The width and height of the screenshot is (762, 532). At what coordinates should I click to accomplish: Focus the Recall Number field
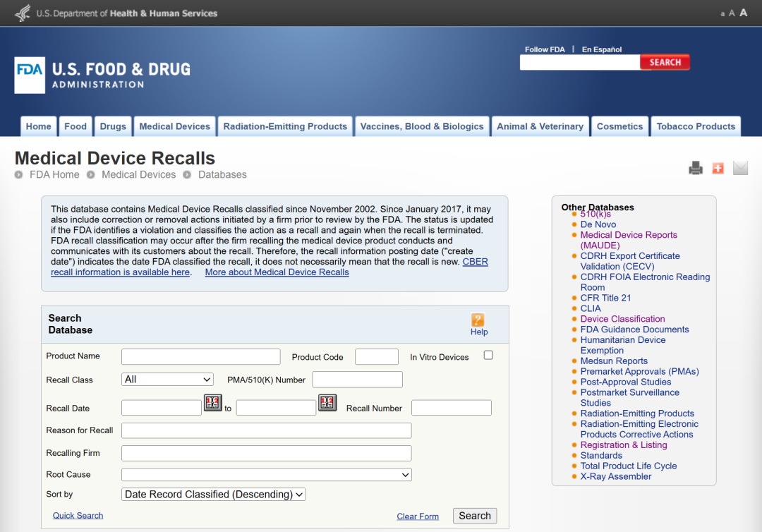pyautogui.click(x=452, y=408)
